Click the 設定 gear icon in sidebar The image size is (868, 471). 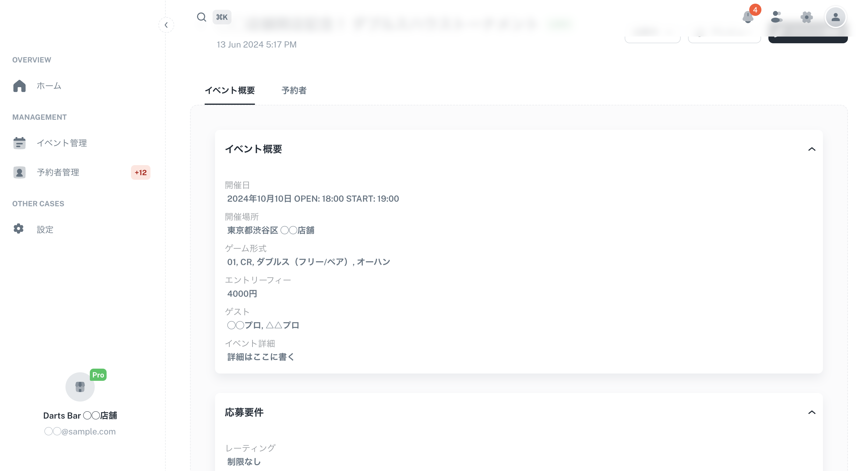19,229
